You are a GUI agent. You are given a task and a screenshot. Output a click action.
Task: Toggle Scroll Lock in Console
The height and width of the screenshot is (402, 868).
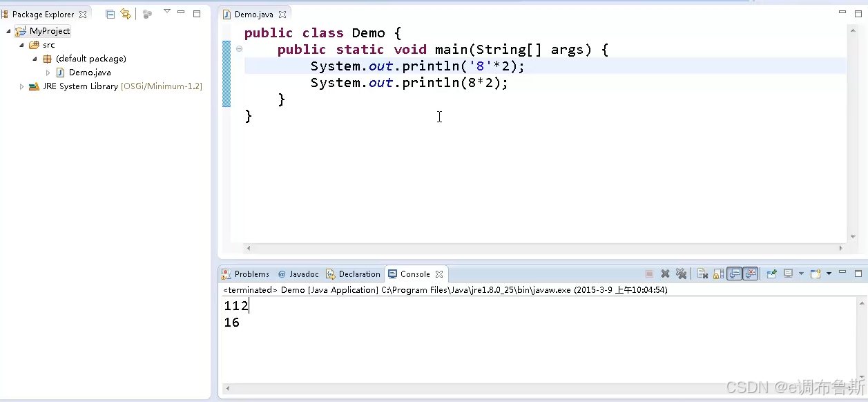[x=718, y=274]
